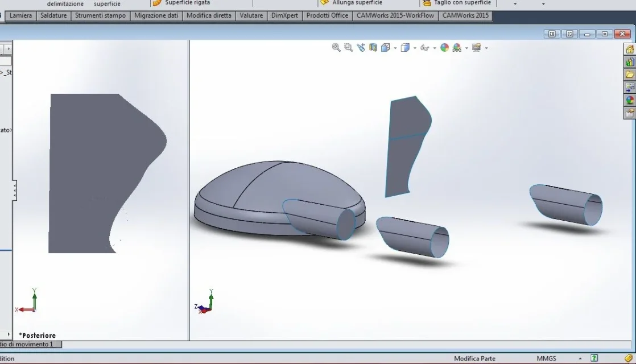The width and height of the screenshot is (636, 364).
Task: Open the Valutare tab
Action: pos(251,15)
